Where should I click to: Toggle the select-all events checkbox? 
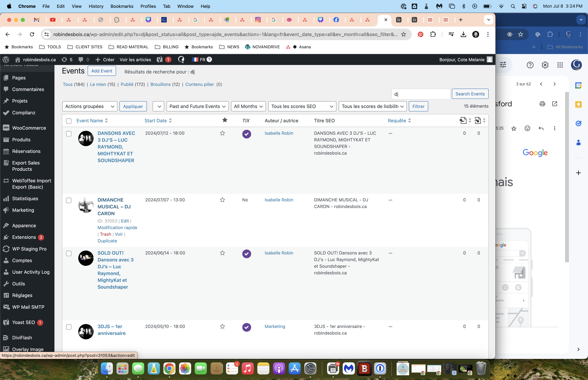(69, 121)
